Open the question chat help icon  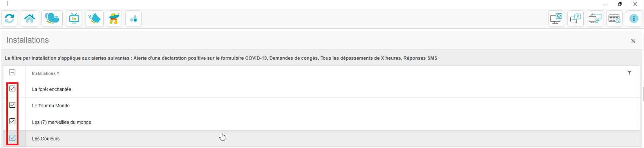[576, 19]
